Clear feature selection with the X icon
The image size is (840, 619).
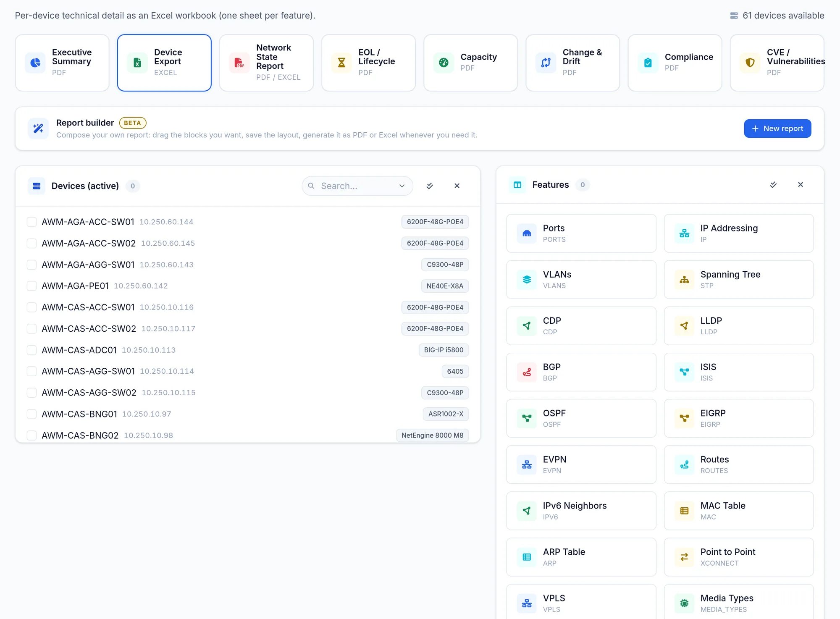[x=801, y=185]
